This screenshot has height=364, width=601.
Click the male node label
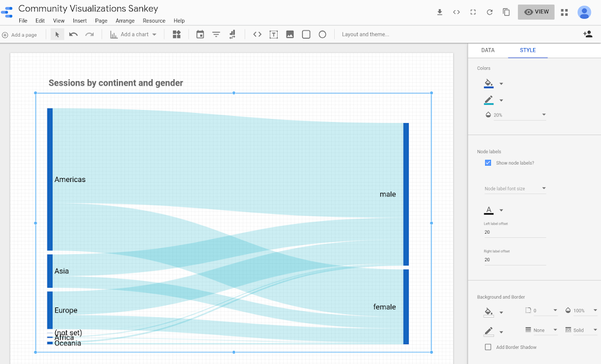click(x=388, y=194)
